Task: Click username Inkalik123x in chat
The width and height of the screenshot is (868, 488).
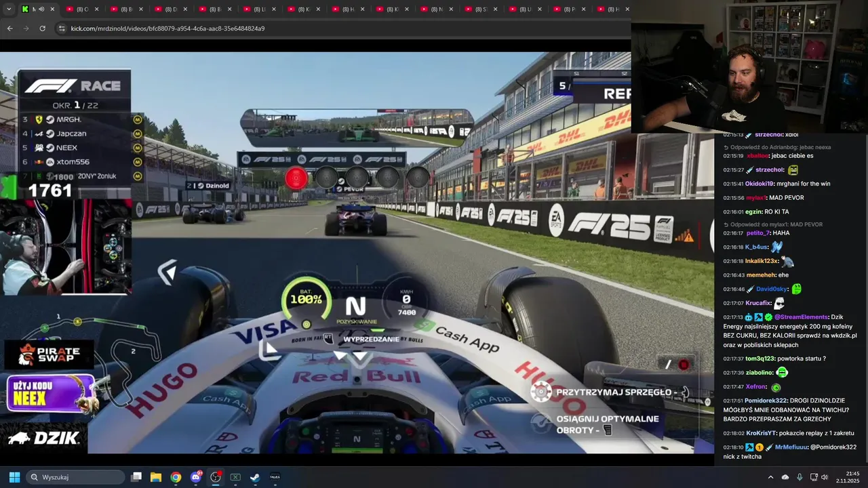Action: [762, 262]
